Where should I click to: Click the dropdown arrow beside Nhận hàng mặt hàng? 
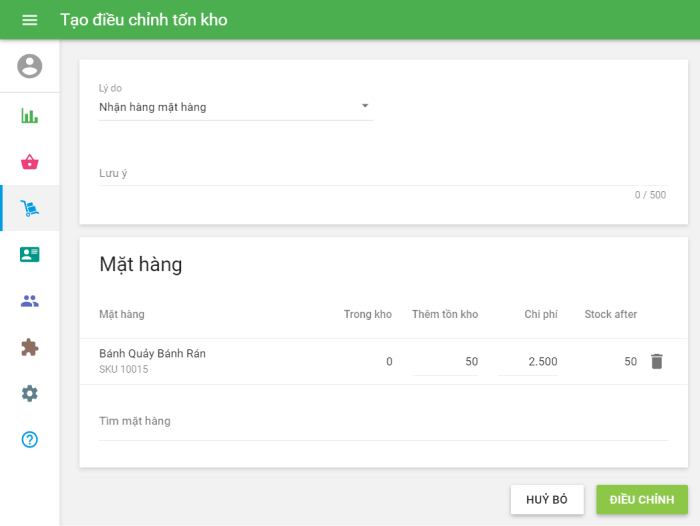tap(364, 106)
